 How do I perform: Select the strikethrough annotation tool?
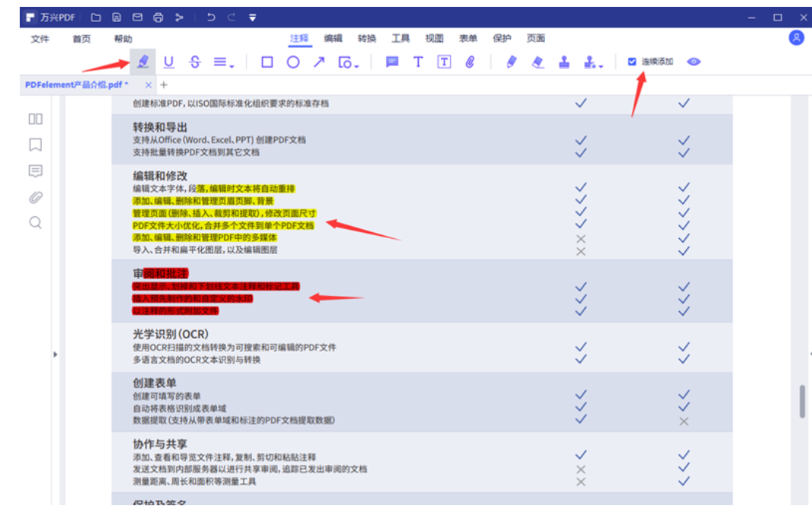pyautogui.click(x=194, y=62)
